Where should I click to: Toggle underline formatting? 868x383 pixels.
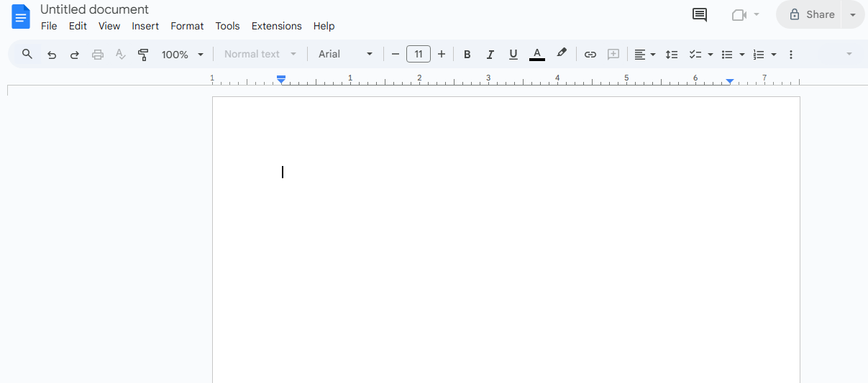pos(513,55)
